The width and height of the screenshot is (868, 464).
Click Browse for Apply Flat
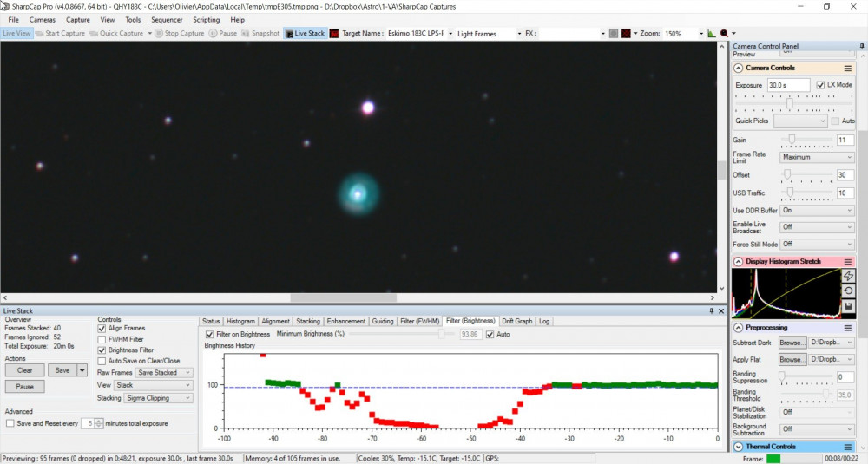pyautogui.click(x=792, y=360)
